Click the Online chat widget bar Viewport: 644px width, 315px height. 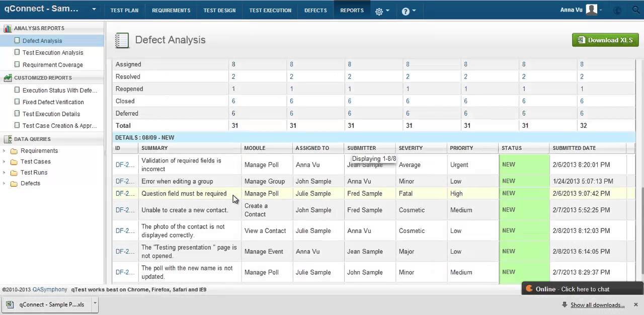[583, 289]
